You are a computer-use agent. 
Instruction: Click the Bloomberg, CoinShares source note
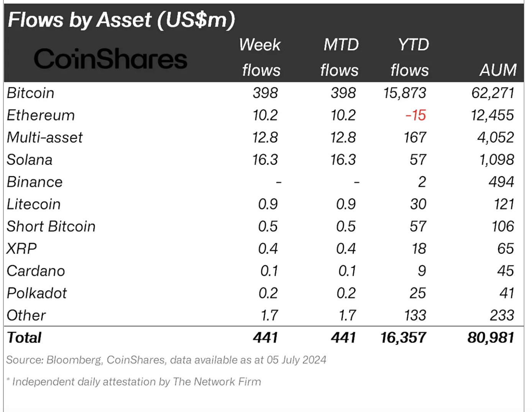166,360
